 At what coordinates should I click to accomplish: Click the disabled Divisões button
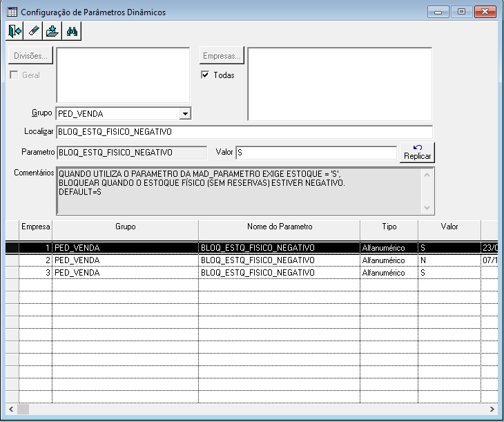point(30,56)
